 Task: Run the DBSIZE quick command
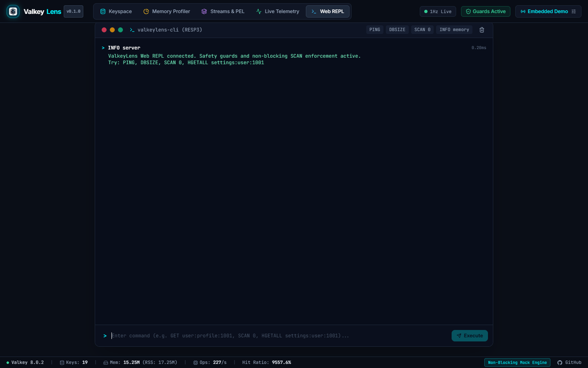pyautogui.click(x=397, y=30)
